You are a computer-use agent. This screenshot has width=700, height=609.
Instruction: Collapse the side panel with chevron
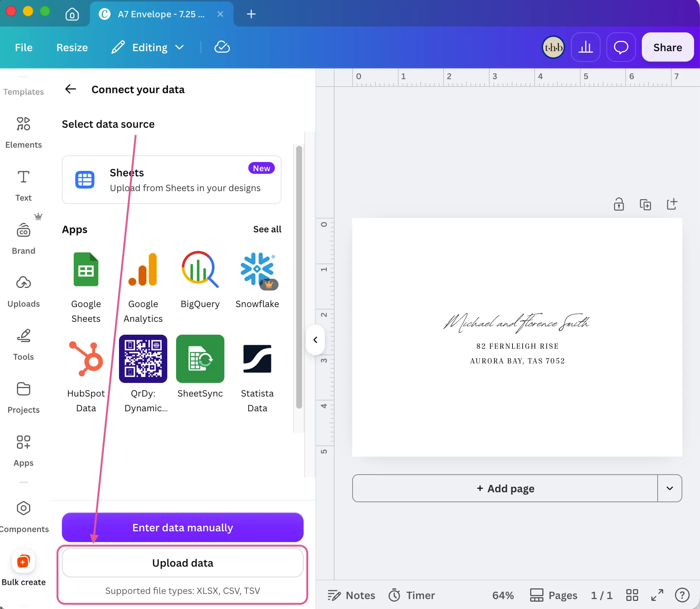pos(315,339)
